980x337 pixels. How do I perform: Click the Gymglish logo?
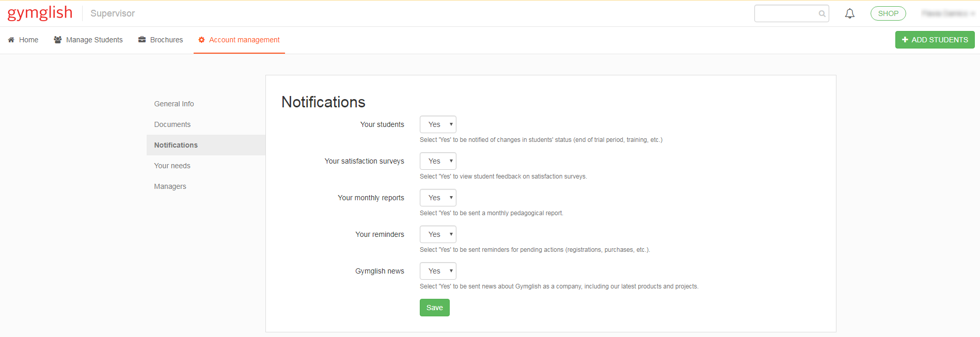[x=40, y=13]
